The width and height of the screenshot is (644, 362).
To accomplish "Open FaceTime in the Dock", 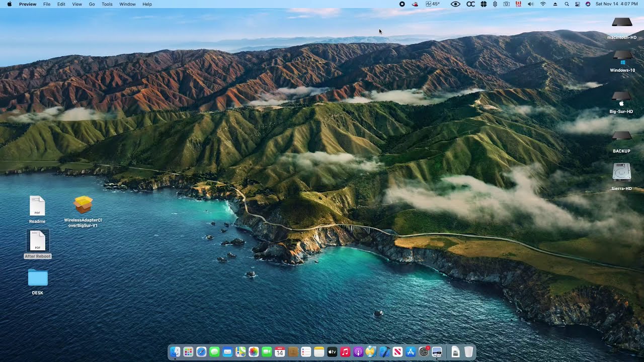I will point(267,352).
